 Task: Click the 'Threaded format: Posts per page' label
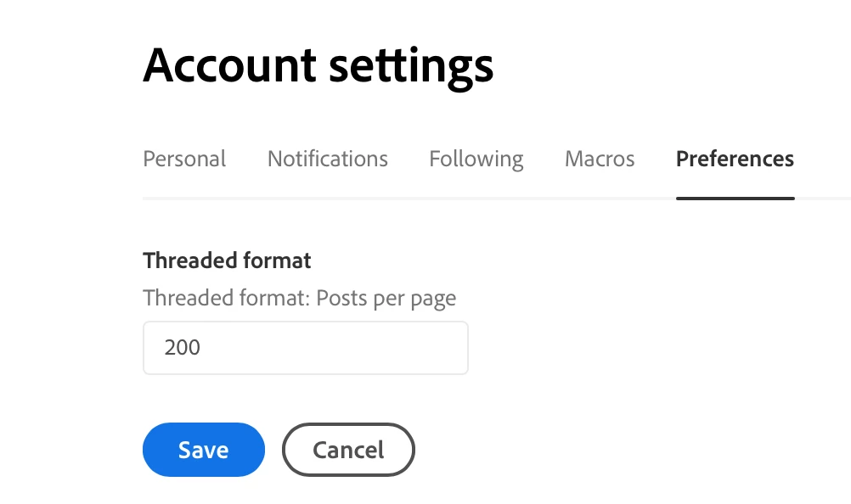tap(300, 298)
